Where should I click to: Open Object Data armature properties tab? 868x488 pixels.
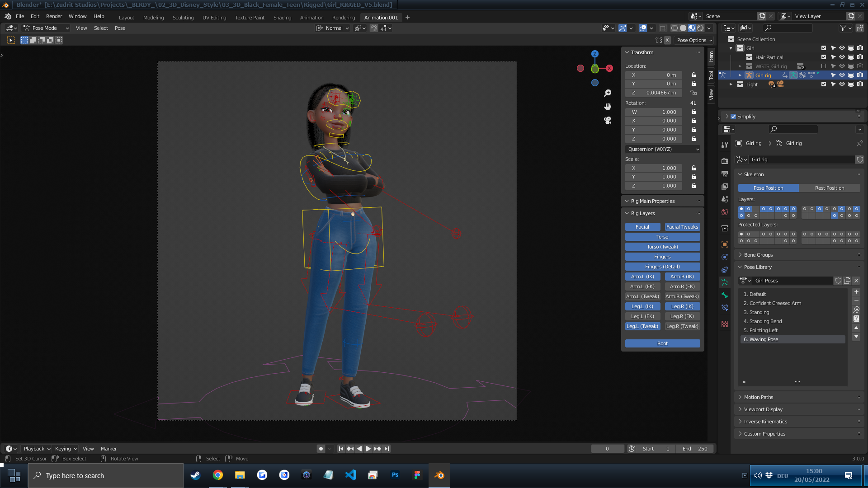pyautogui.click(x=725, y=282)
